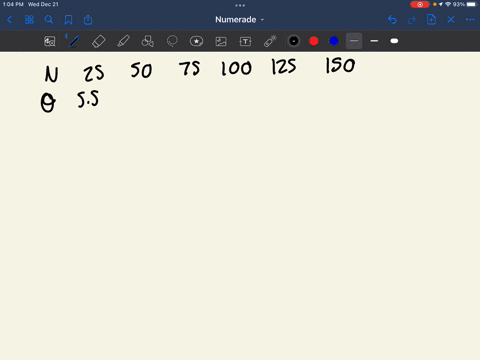Select the Highlighter tool
Image resolution: width=480 pixels, height=360 pixels.
point(123,41)
